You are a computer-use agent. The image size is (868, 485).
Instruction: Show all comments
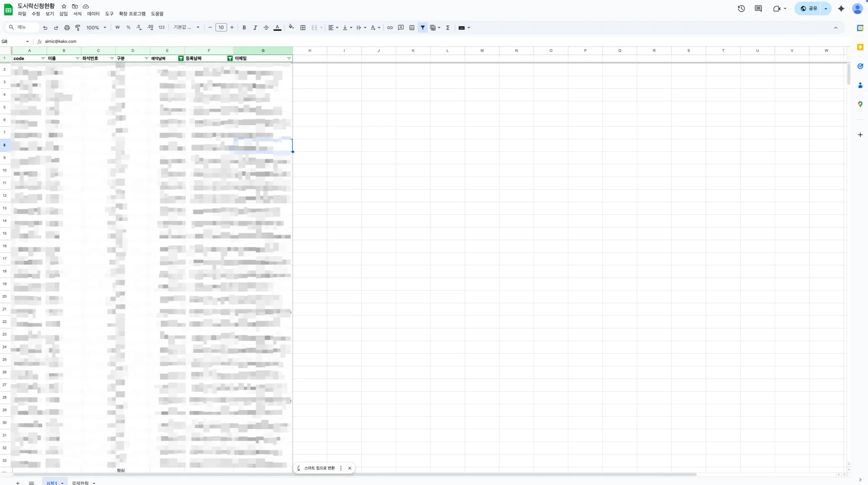tap(759, 9)
